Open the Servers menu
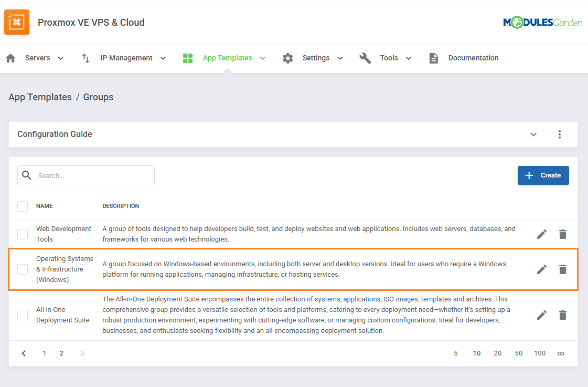This screenshot has height=387, width=588. pyautogui.click(x=37, y=58)
